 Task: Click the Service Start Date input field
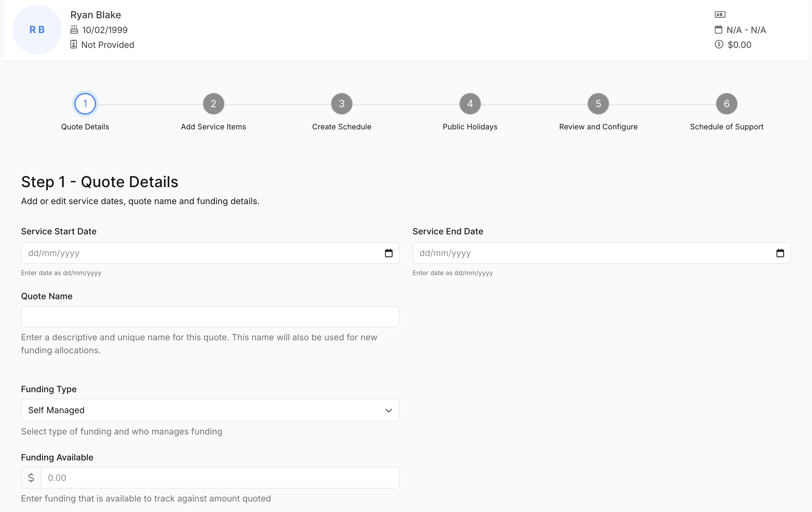pos(210,253)
